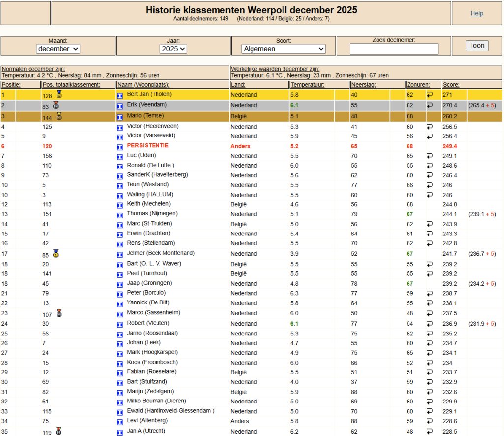Open the Maand dropdown showing december
This screenshot has height=436, width=504.
tap(58, 49)
